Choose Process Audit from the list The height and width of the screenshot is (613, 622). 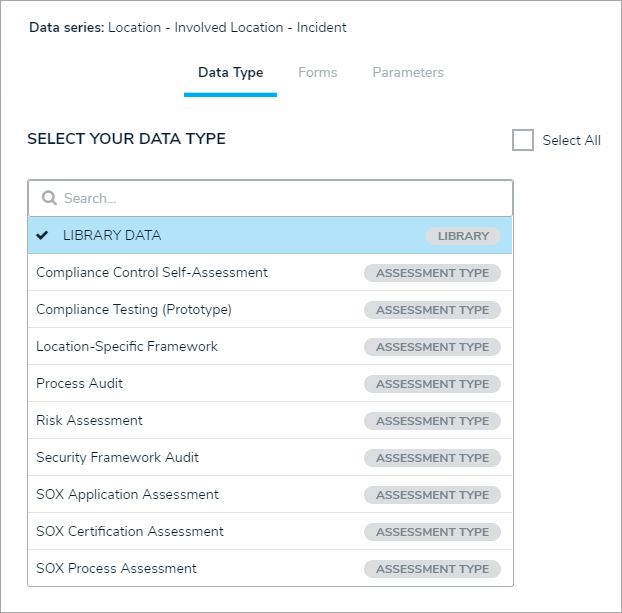click(80, 384)
